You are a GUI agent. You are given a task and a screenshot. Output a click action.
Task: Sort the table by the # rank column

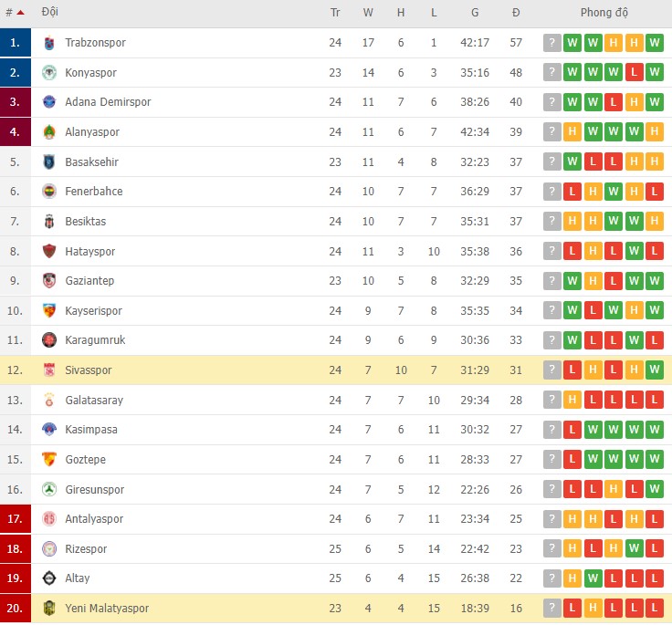click(14, 13)
